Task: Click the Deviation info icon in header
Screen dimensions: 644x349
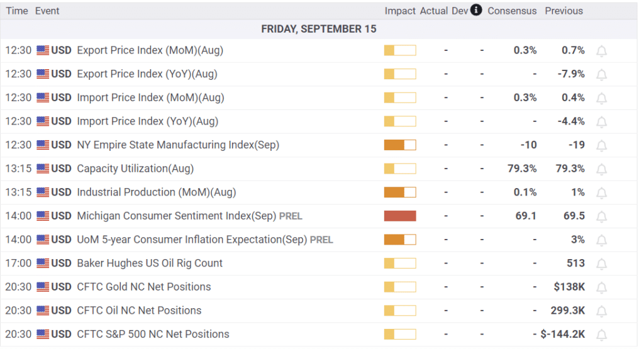Action: point(476,10)
